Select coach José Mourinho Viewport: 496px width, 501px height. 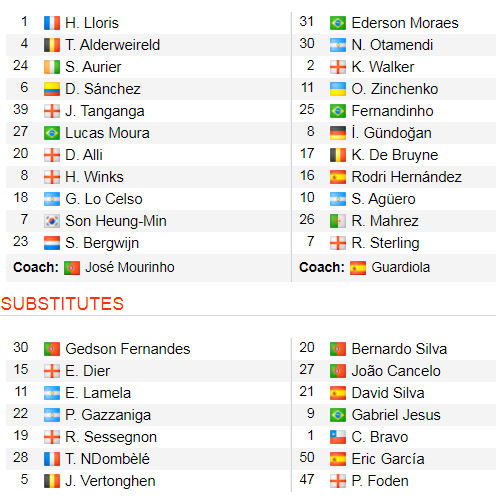tap(130, 267)
